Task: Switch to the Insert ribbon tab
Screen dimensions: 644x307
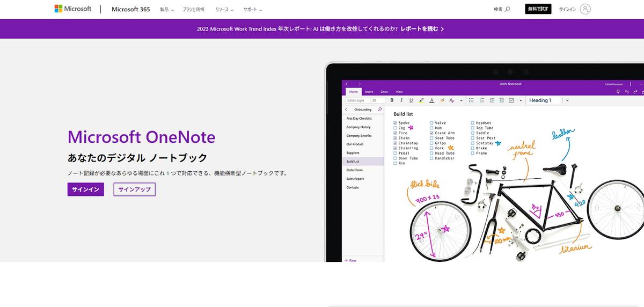Action: (x=369, y=92)
